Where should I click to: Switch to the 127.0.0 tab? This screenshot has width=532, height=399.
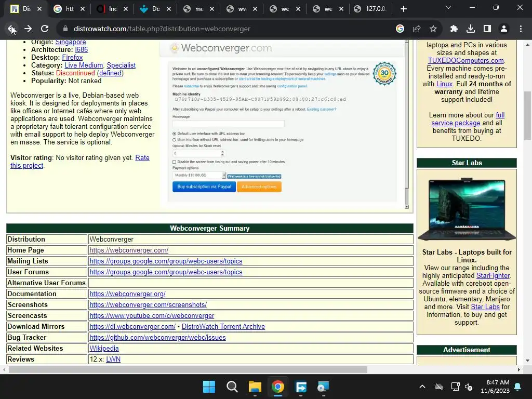tap(371, 9)
